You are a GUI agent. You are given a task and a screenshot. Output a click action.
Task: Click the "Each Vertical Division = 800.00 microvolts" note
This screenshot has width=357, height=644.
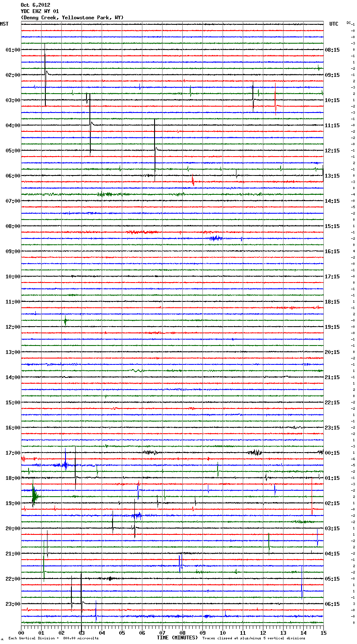click(x=53, y=639)
